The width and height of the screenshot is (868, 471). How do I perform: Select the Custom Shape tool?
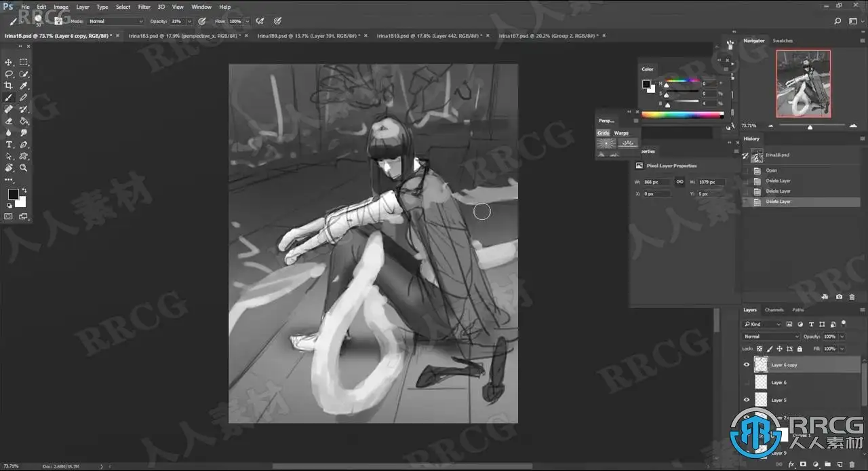pyautogui.click(x=24, y=156)
